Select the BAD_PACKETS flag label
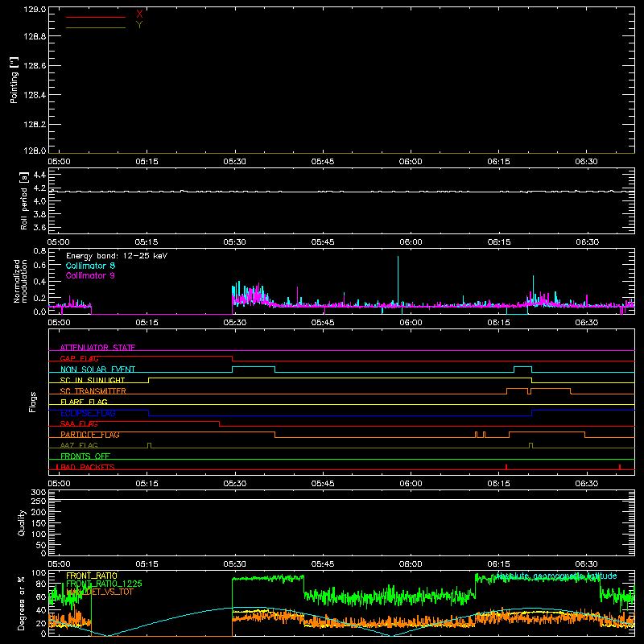The image size is (644, 644). (86, 467)
